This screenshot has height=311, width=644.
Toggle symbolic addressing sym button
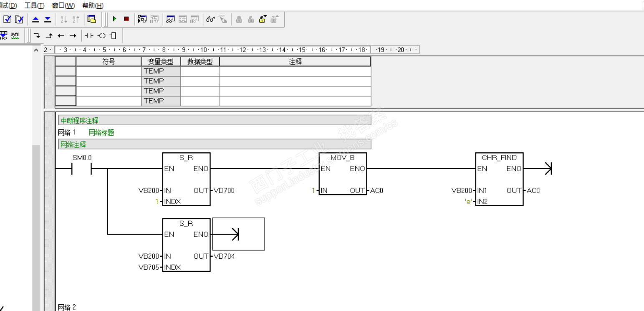click(15, 35)
